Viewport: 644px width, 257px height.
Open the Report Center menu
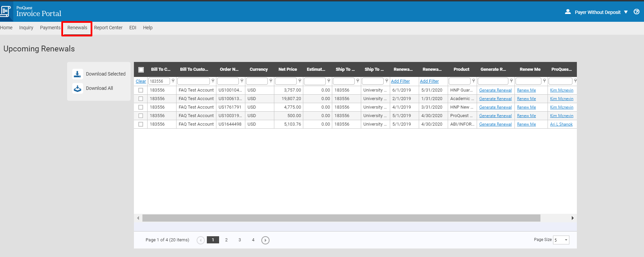[108, 28]
